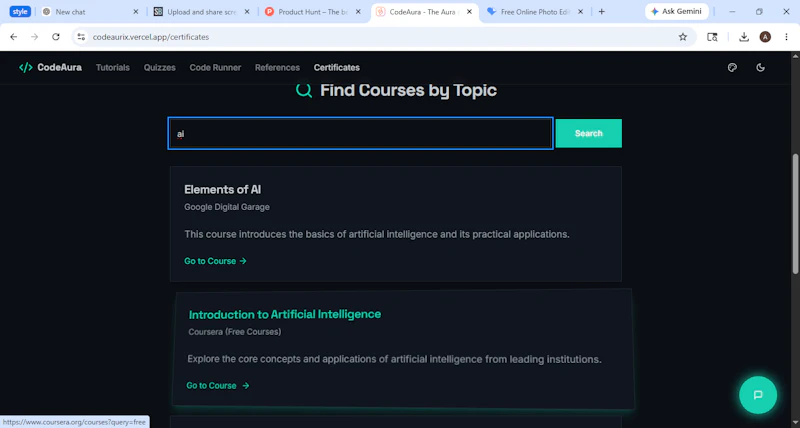Open the theme palette icon
Screen dimensions: 800x428
[732, 67]
